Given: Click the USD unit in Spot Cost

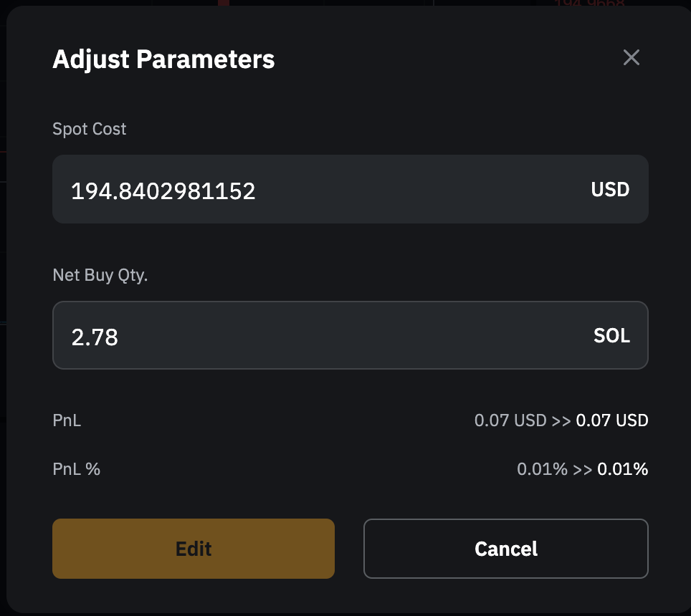Looking at the screenshot, I should (x=610, y=190).
